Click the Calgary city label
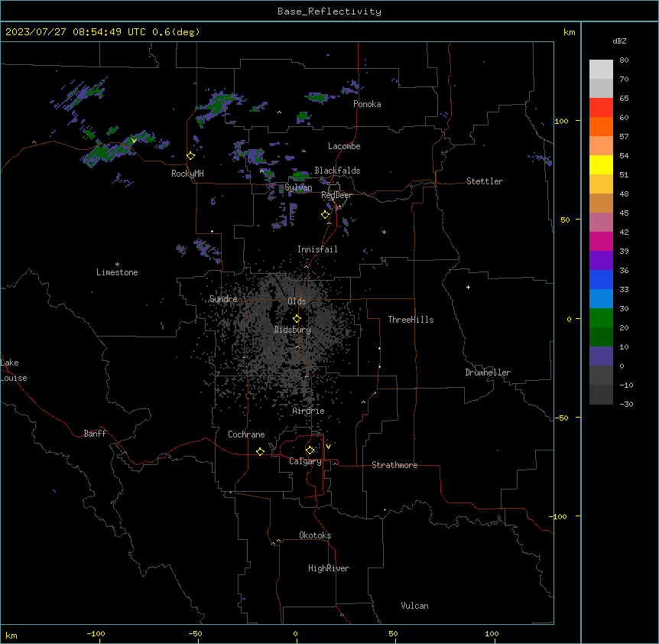659x644 pixels. click(305, 461)
